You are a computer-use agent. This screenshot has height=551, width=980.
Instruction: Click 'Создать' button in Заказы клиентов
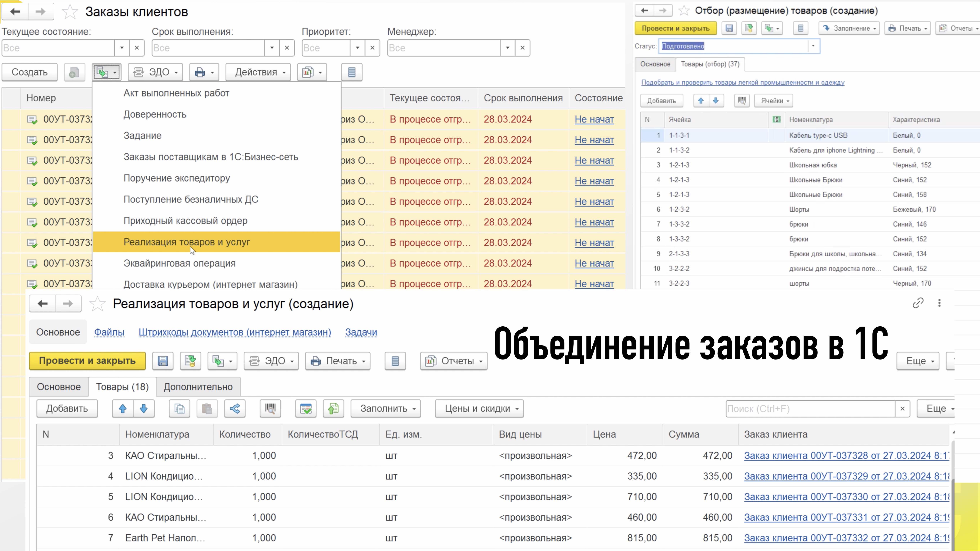30,72
